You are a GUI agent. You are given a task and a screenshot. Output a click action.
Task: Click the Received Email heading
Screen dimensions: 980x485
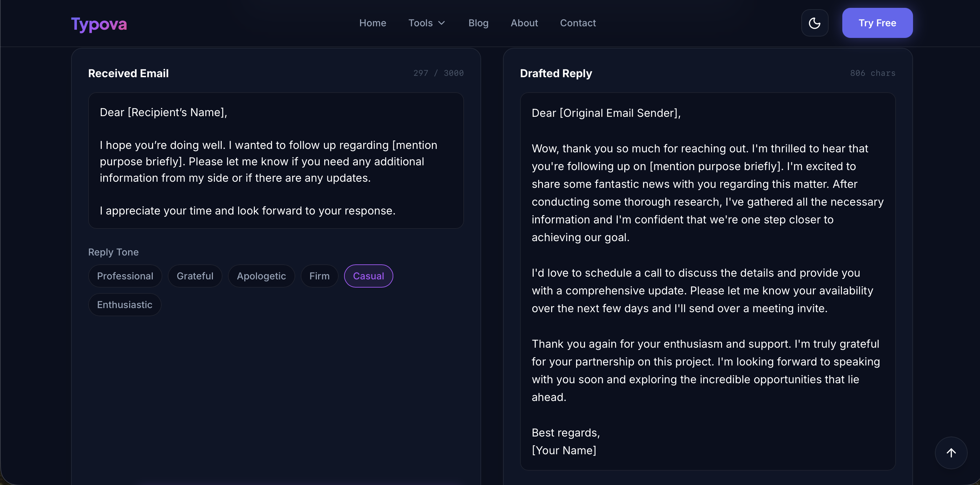coord(128,73)
